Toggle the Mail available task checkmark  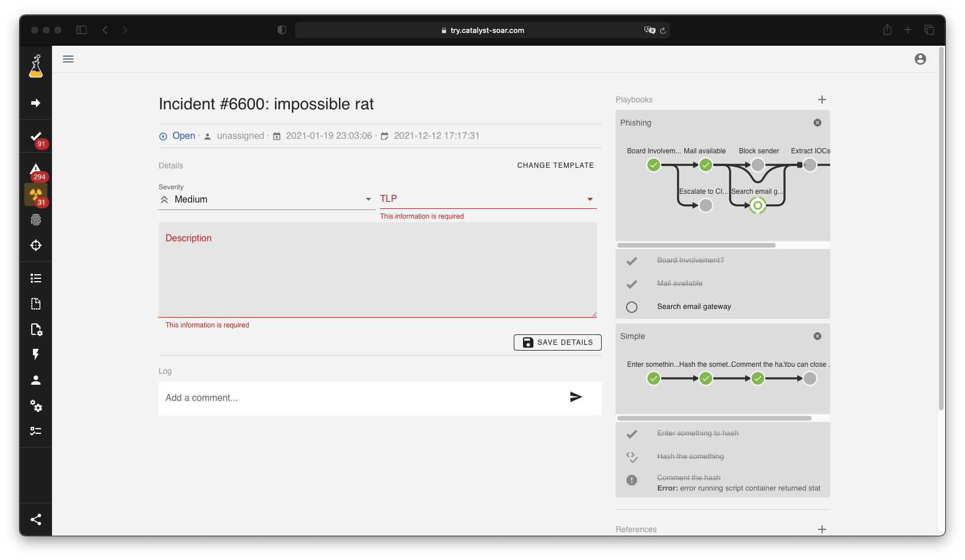tap(632, 284)
